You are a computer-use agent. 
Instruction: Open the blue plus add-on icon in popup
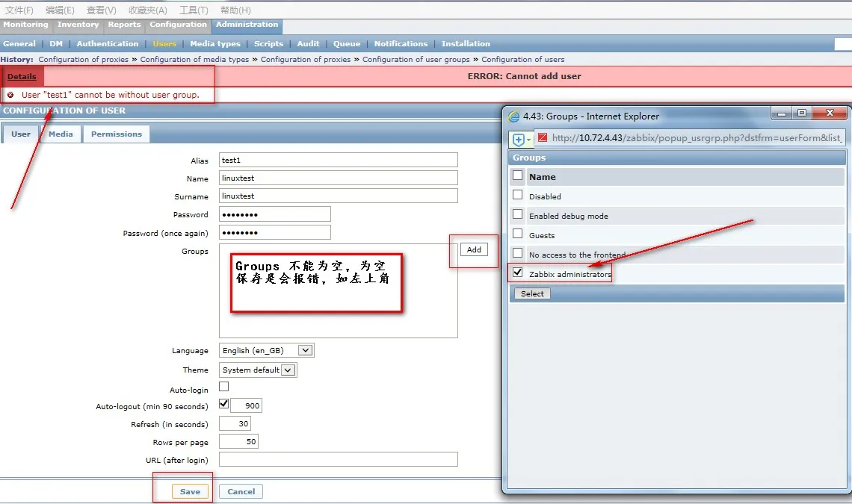pos(519,140)
